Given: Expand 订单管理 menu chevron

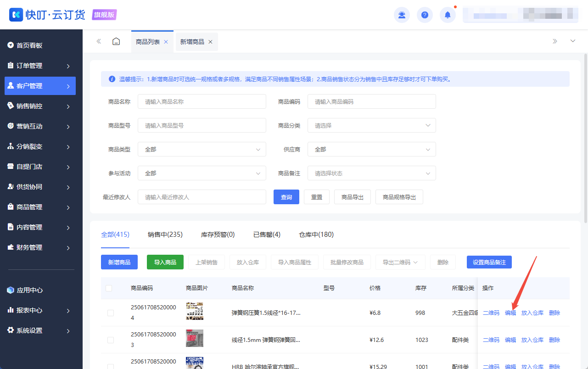Looking at the screenshot, I should point(68,66).
